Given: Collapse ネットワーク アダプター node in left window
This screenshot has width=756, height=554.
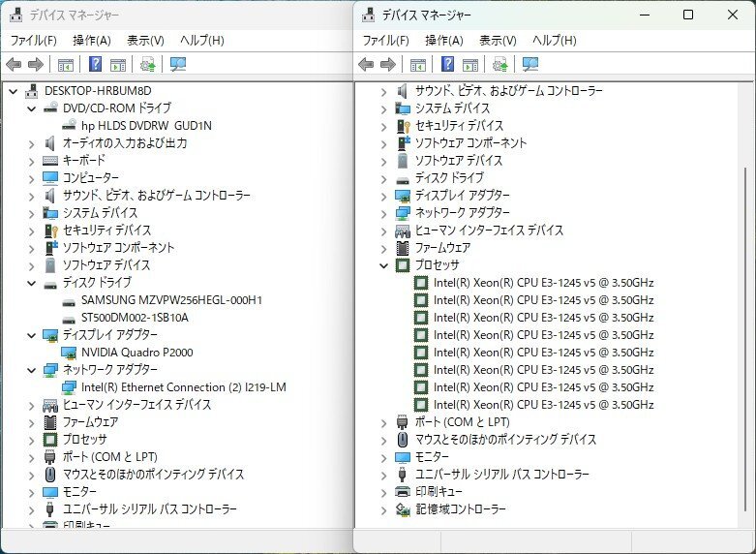Looking at the screenshot, I should tap(32, 370).
